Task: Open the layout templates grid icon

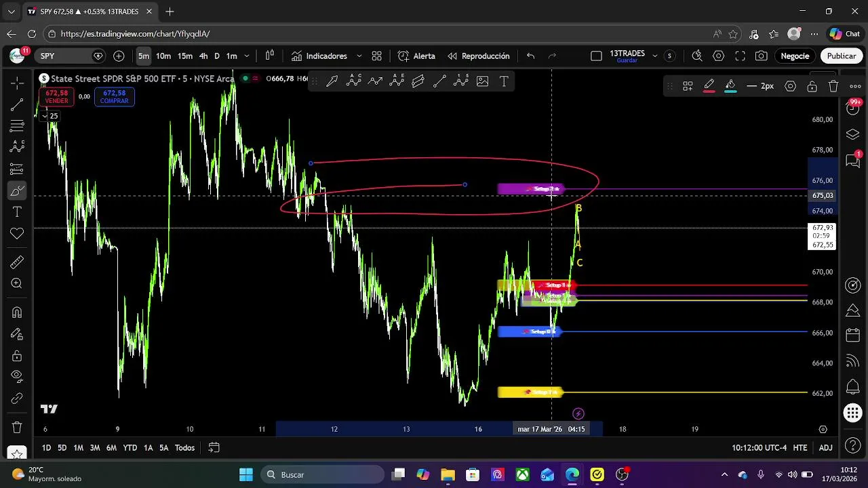Action: coord(376,56)
